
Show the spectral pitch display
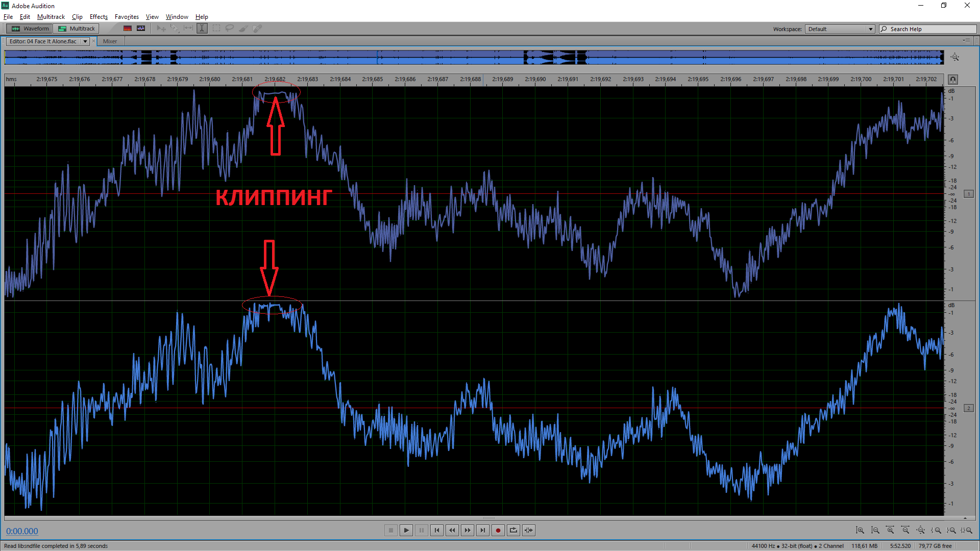tap(141, 29)
